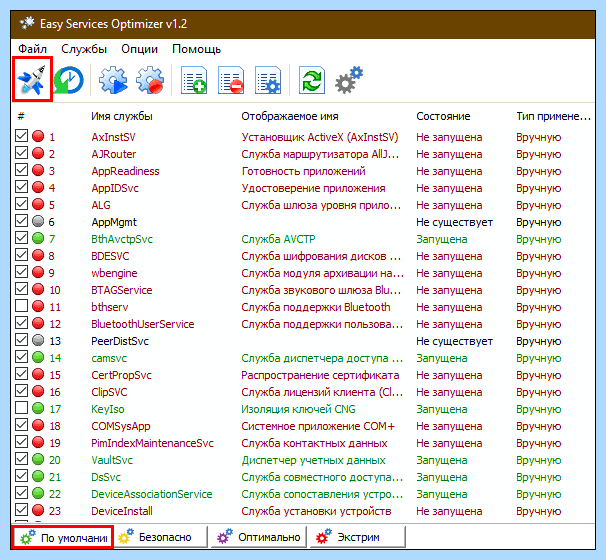Viewport: 606px width, 560px height.
Task: Uncheck the CertPropSvc service checkbox
Action: coord(22,374)
